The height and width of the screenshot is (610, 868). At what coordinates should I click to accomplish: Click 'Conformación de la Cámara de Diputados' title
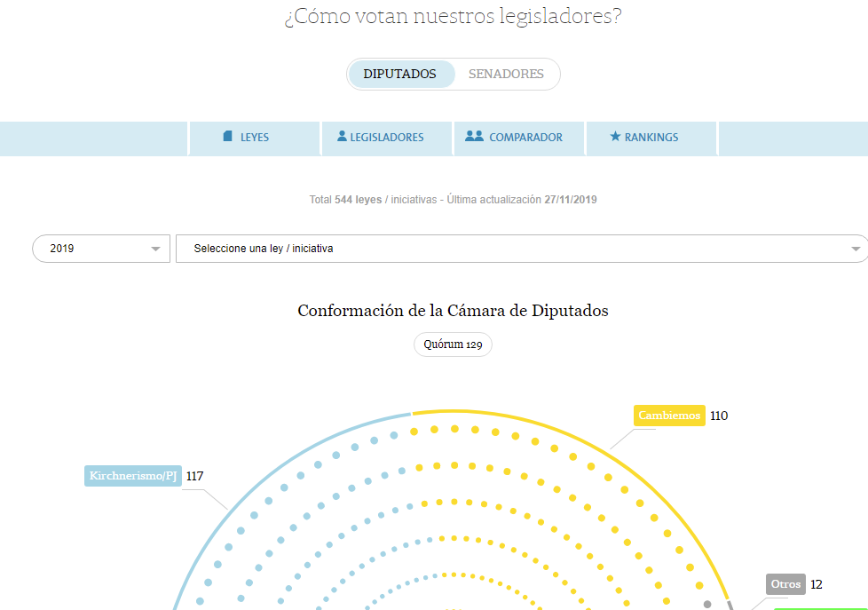(x=453, y=311)
